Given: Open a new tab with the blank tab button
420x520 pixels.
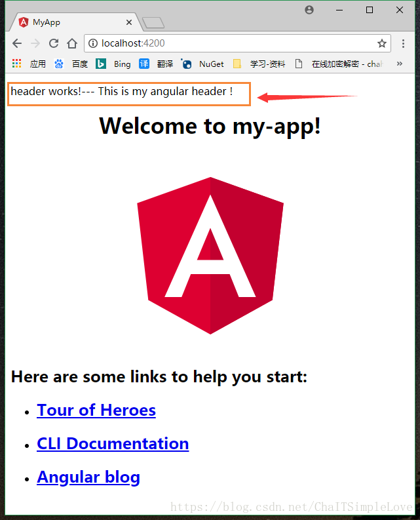Looking at the screenshot, I should coord(153,22).
